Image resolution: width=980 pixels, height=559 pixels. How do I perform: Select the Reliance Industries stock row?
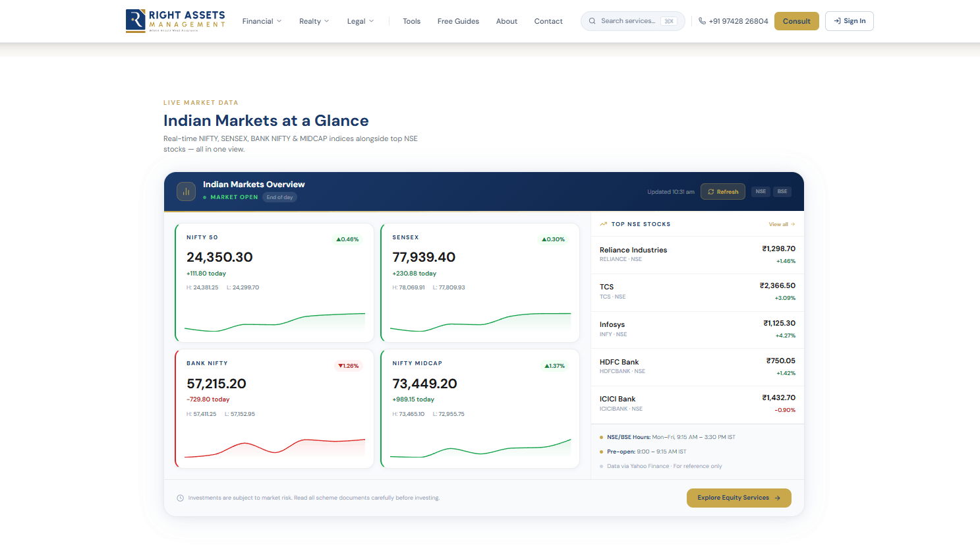(x=697, y=254)
